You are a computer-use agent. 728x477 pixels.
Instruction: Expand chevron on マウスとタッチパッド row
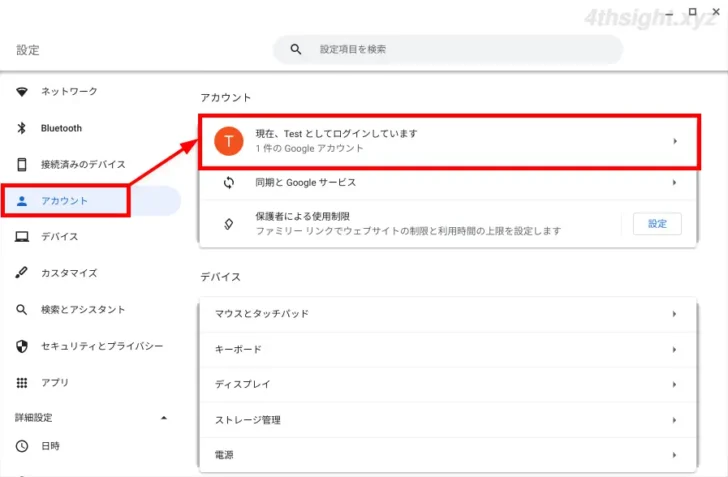674,314
